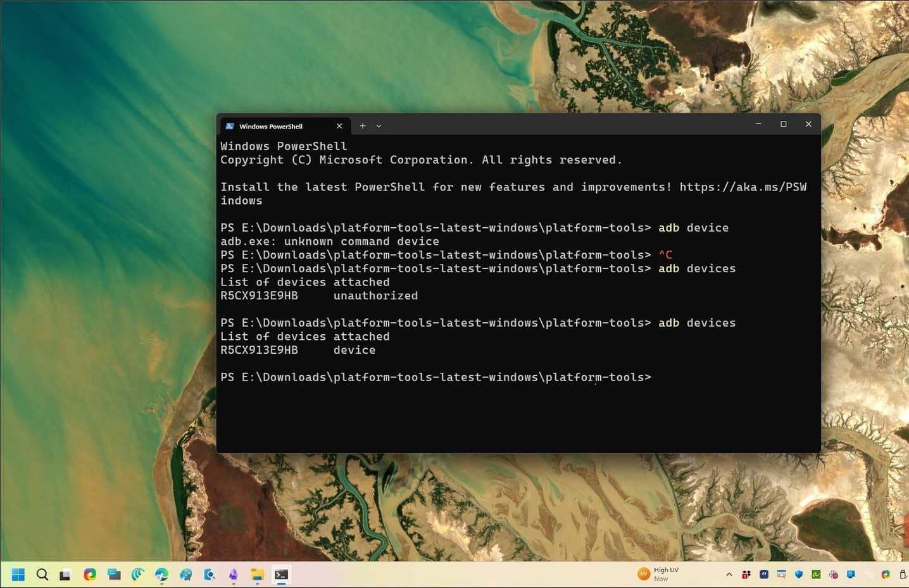Screen dimensions: 909x588
Task: Launch the colorful Edge Canary-style browser icon
Action: pos(90,574)
